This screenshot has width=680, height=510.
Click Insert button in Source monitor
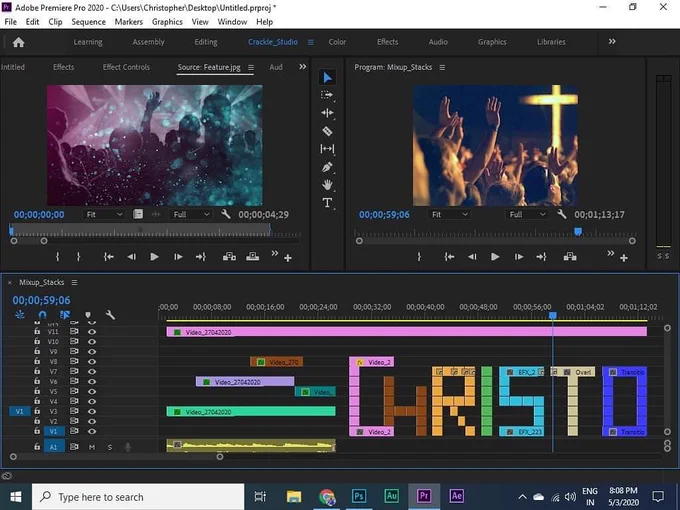pyautogui.click(x=229, y=257)
